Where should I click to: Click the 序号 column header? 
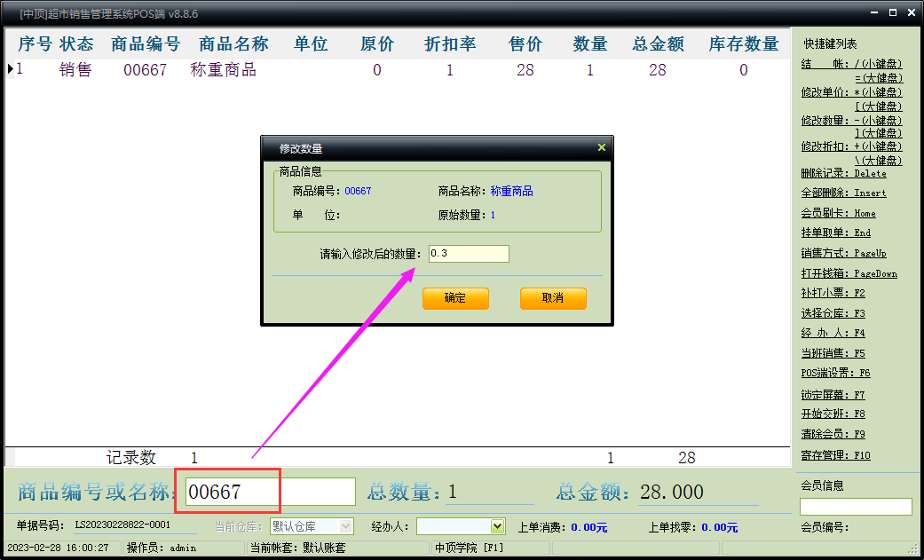pos(36,43)
